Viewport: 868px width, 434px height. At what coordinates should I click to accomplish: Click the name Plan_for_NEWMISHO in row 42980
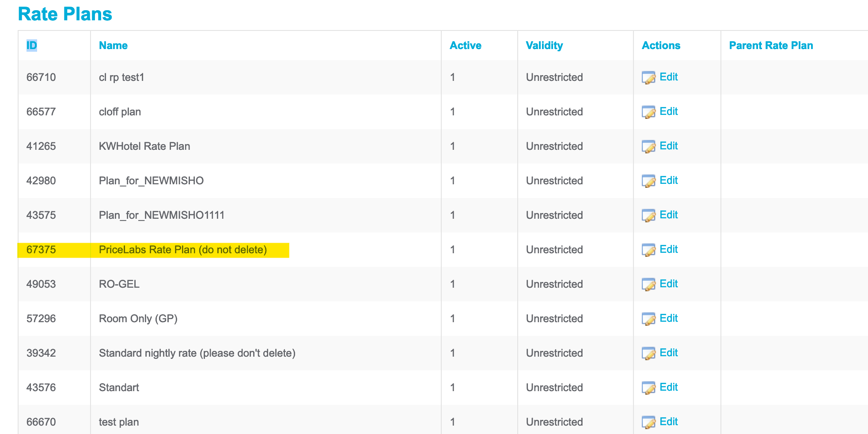pyautogui.click(x=151, y=181)
